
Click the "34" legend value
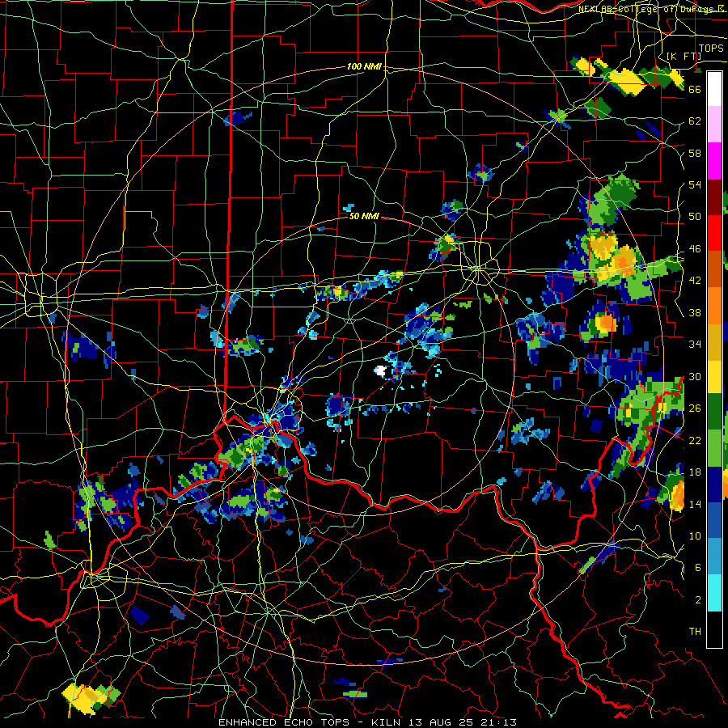pyautogui.click(x=695, y=345)
